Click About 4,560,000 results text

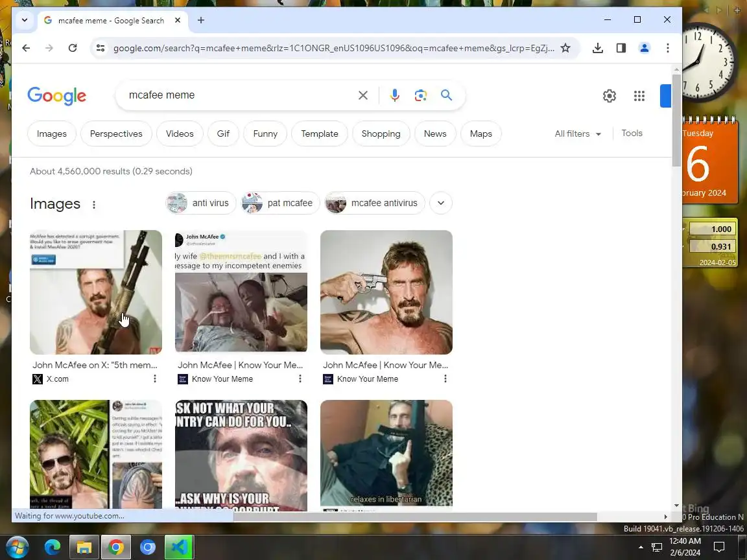(111, 171)
